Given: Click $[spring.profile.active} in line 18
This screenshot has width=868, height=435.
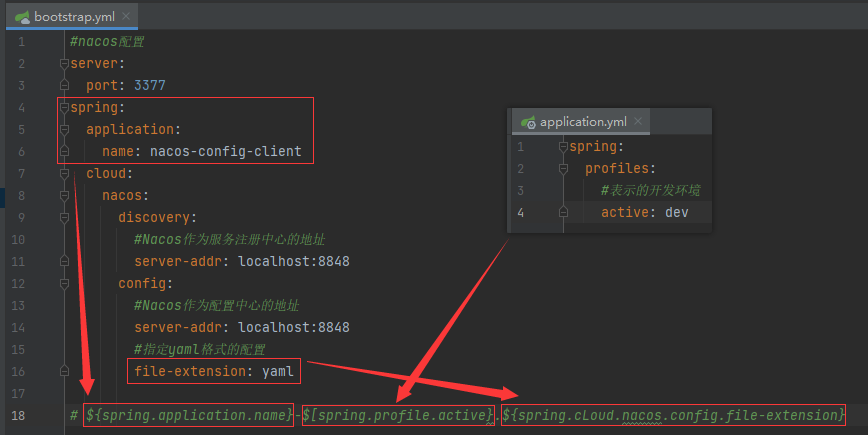Looking at the screenshot, I should click(398, 415).
